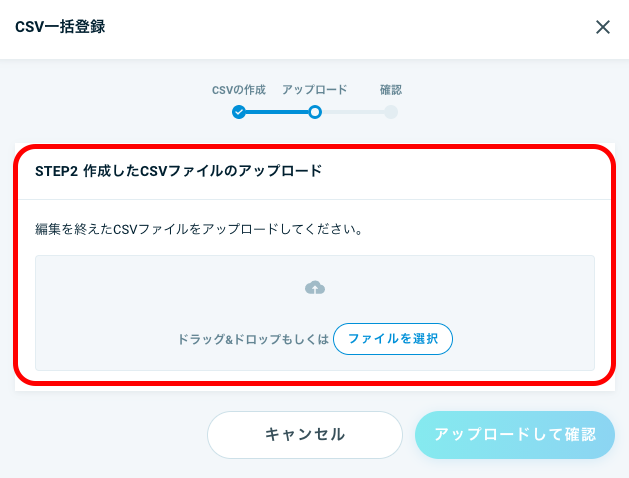Image resolution: width=629 pixels, height=478 pixels.
Task: Click the 編集を終えたCSVファイル instruction text
Action: (199, 229)
